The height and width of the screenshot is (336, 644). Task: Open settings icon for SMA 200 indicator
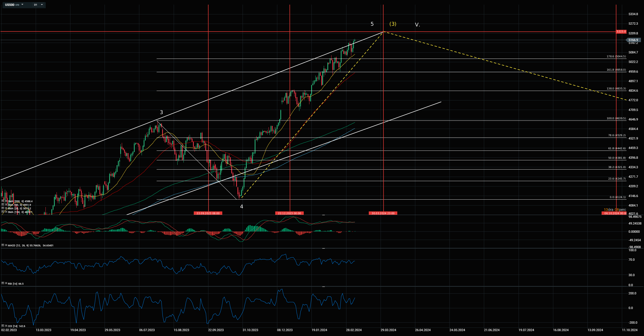[3, 201]
